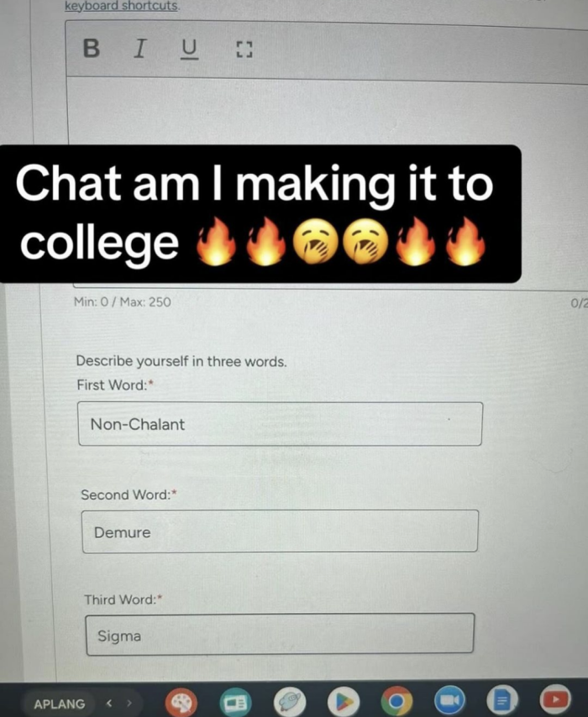Open Google Play Store from the shelf
Screen dimensions: 588x717
click(344, 701)
